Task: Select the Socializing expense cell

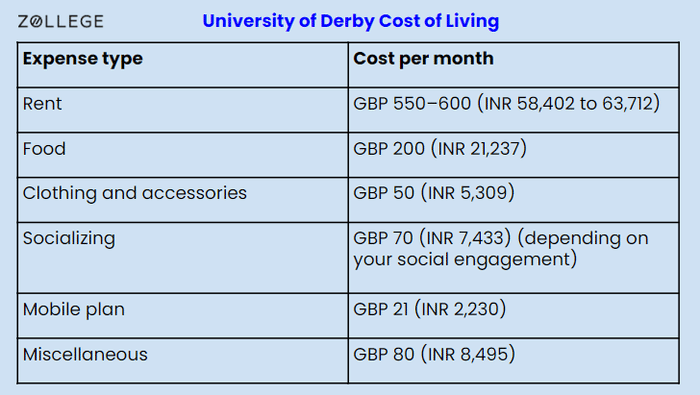Action: [x=183, y=258]
